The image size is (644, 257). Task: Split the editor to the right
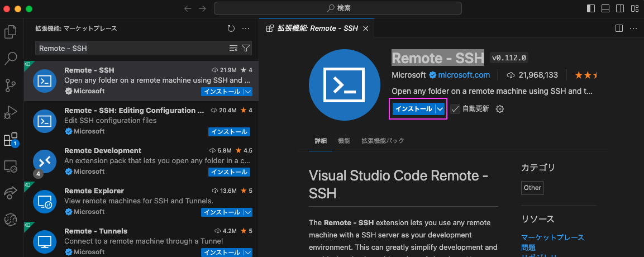(x=619, y=28)
